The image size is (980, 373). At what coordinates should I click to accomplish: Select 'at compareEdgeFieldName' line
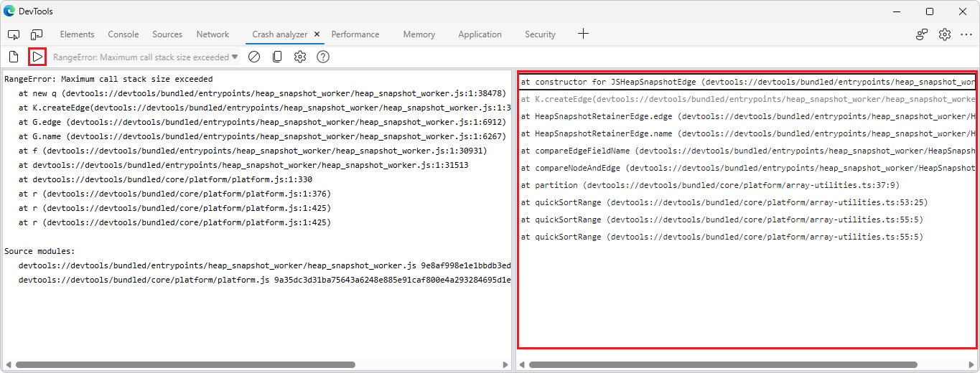pyautogui.click(x=747, y=151)
